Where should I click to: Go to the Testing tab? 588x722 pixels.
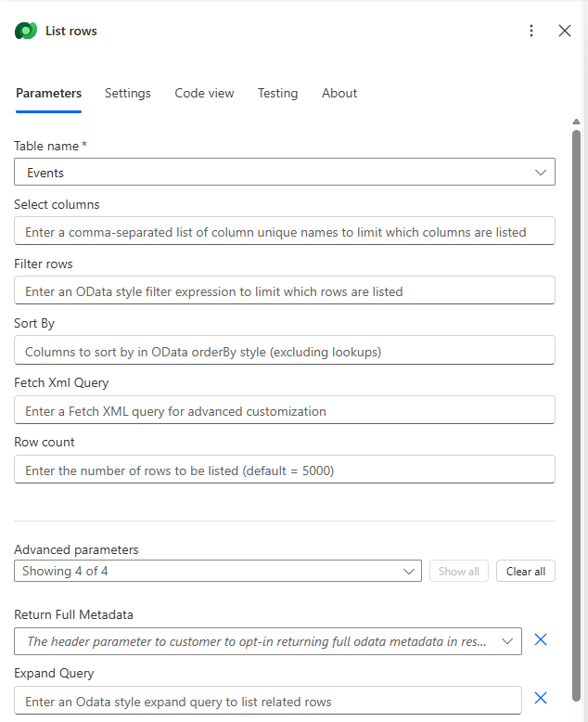(277, 93)
